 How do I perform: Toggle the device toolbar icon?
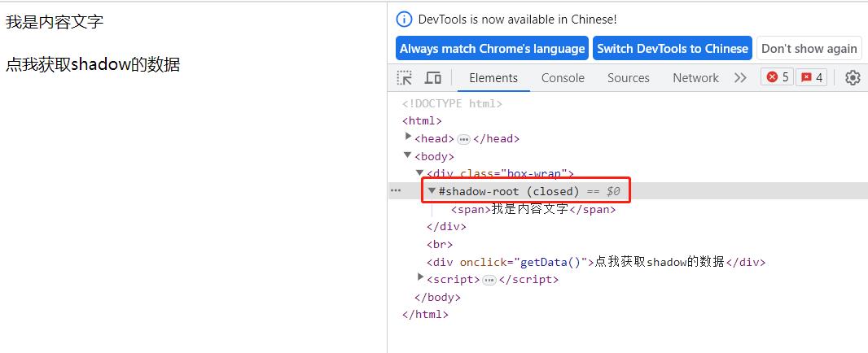click(433, 78)
